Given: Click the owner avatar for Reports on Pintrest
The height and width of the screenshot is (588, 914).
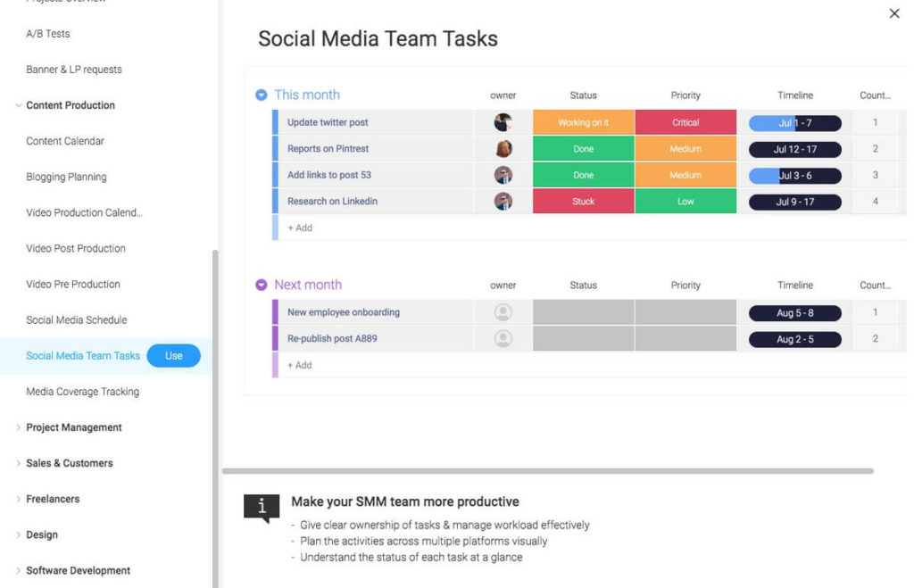Looking at the screenshot, I should 503,148.
